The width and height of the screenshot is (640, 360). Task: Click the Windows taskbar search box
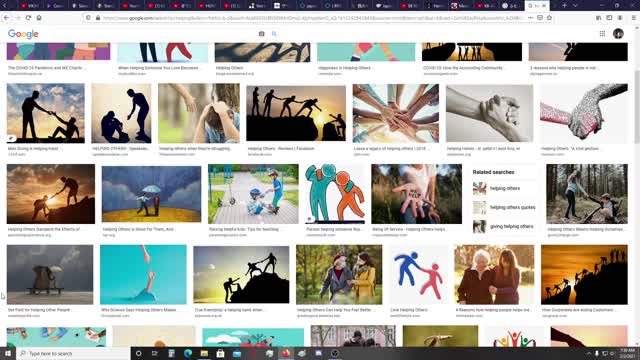(73, 353)
